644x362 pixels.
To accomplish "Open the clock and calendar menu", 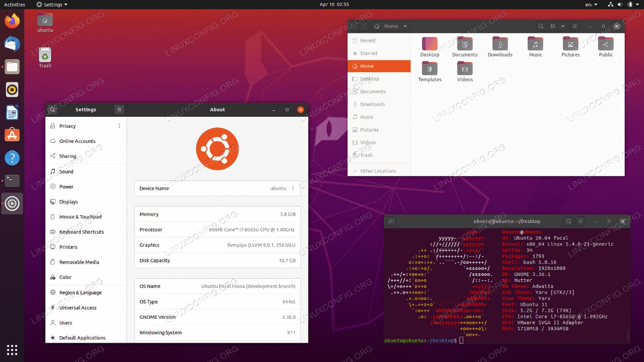I will pyautogui.click(x=335, y=4).
